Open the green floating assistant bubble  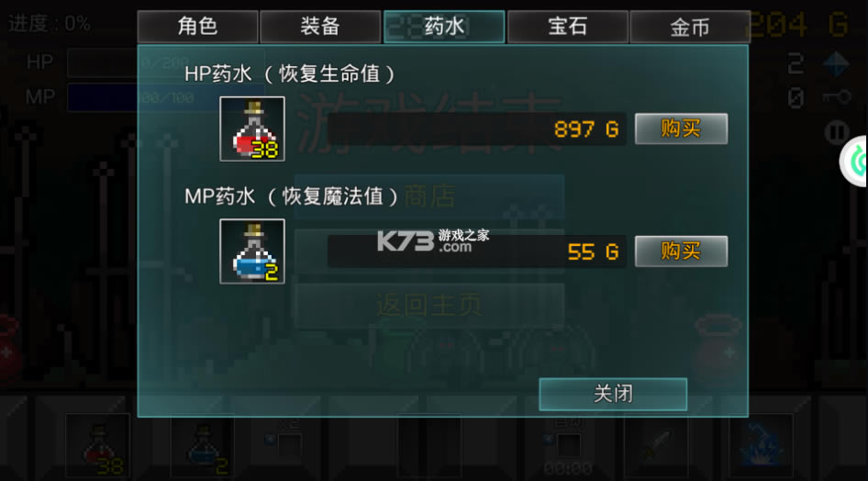pos(854,161)
